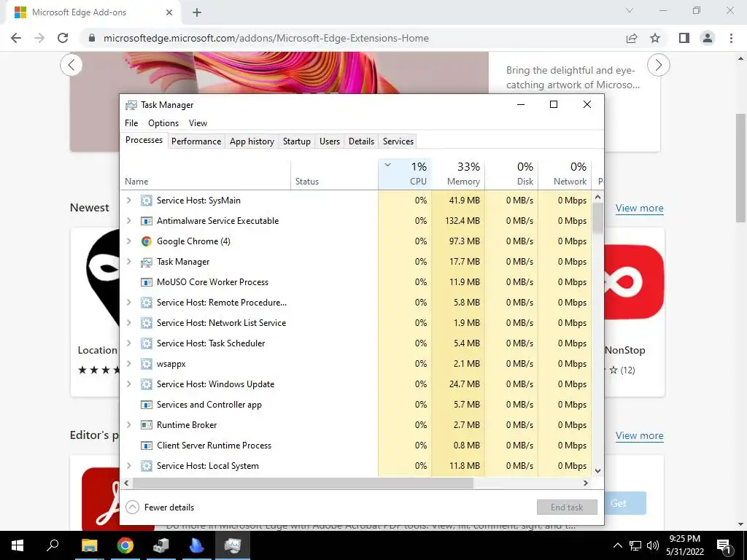Switch to the App history tab
The width and height of the screenshot is (747, 560).
[252, 141]
